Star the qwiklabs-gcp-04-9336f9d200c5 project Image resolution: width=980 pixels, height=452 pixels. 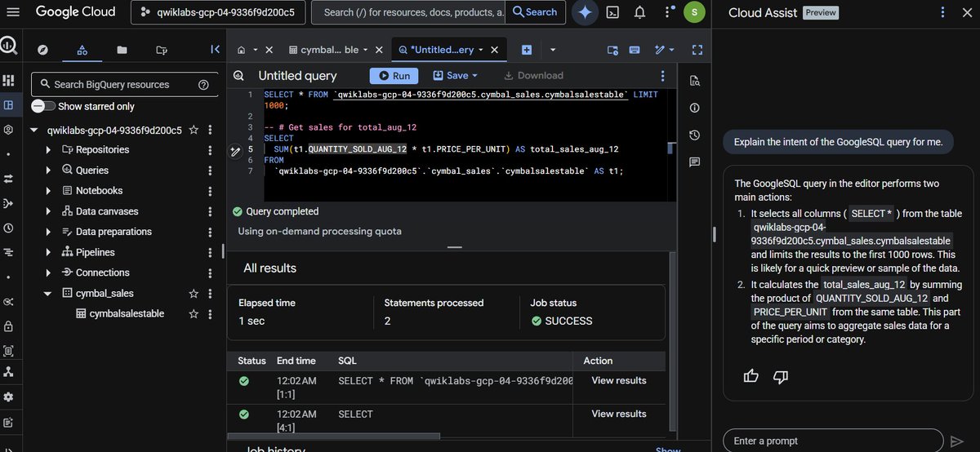click(194, 130)
